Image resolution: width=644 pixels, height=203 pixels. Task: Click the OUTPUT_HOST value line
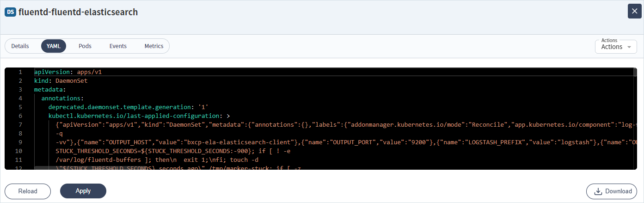(346, 142)
